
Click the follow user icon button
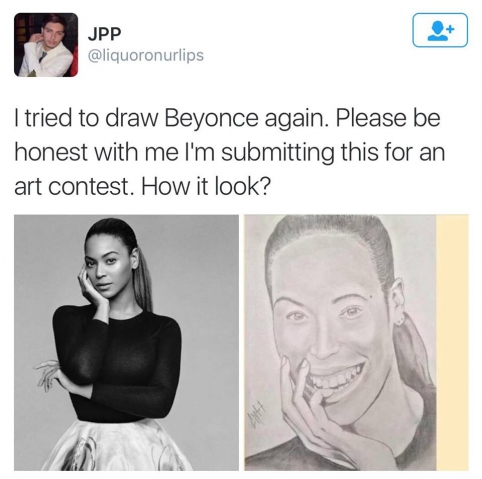pos(440,30)
